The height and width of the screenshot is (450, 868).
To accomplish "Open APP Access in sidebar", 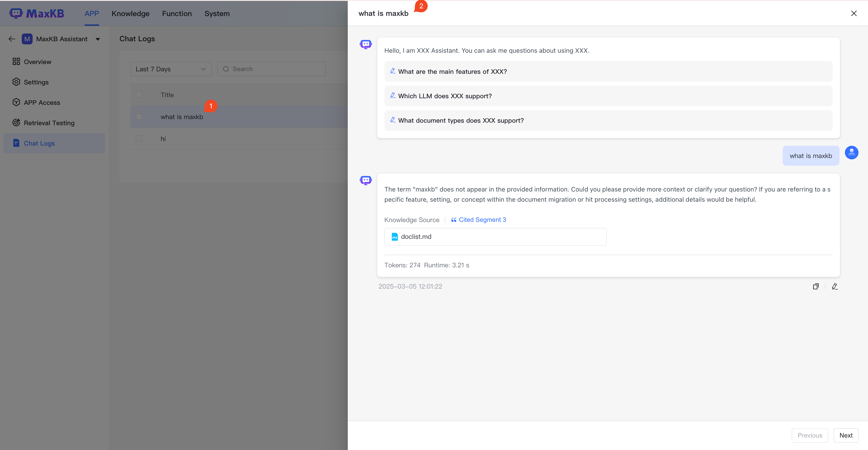I will (x=54, y=102).
